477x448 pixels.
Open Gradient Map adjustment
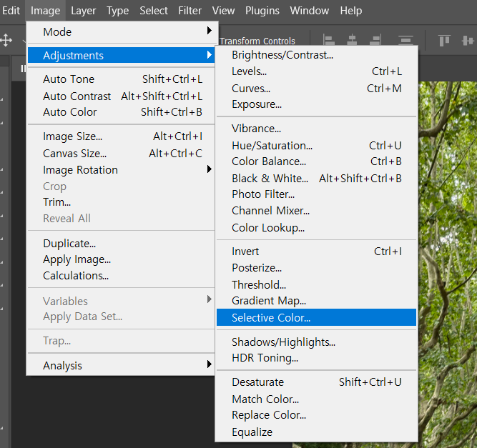coord(316,301)
